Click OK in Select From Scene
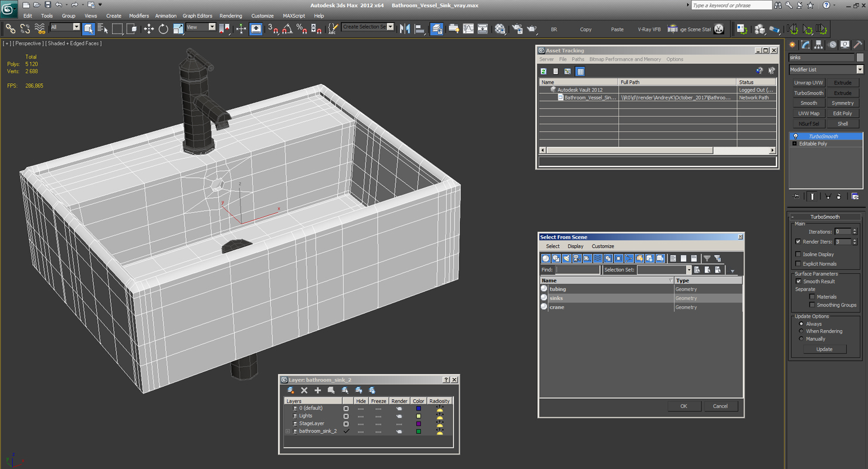The width and height of the screenshot is (868, 469). pyautogui.click(x=684, y=406)
